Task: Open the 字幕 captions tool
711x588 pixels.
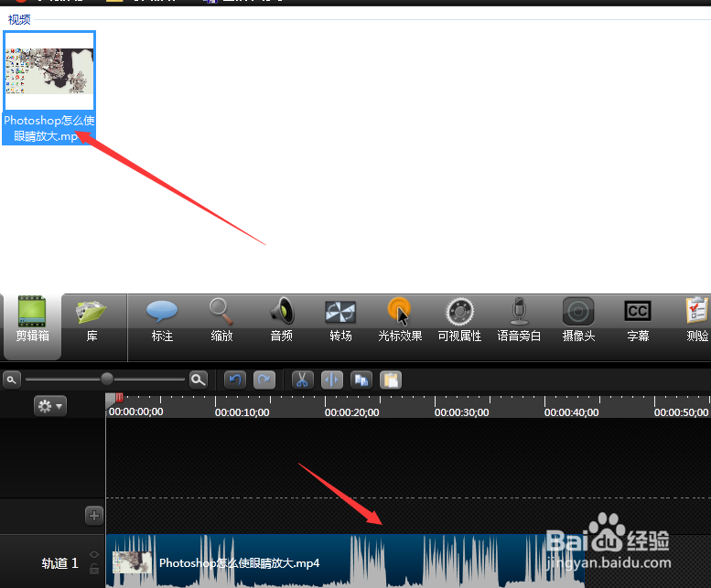Action: point(638,319)
